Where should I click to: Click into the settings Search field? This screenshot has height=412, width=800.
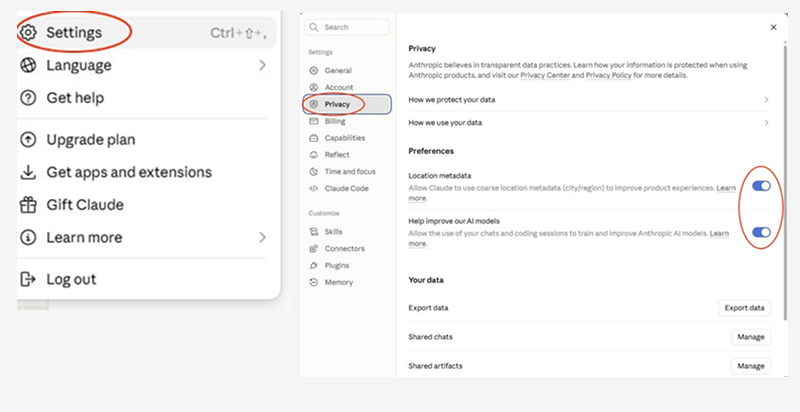(347, 27)
